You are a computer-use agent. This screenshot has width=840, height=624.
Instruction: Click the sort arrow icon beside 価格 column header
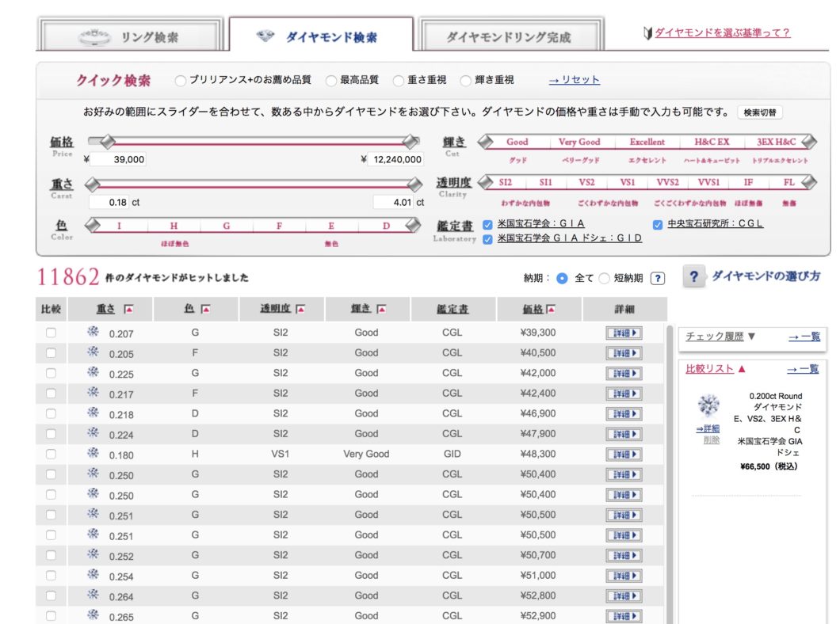551,309
